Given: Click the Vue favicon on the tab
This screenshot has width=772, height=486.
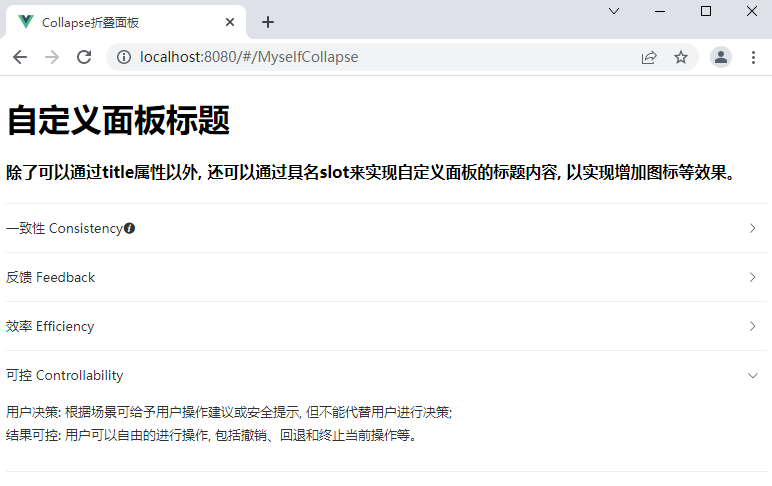Looking at the screenshot, I should point(26,22).
